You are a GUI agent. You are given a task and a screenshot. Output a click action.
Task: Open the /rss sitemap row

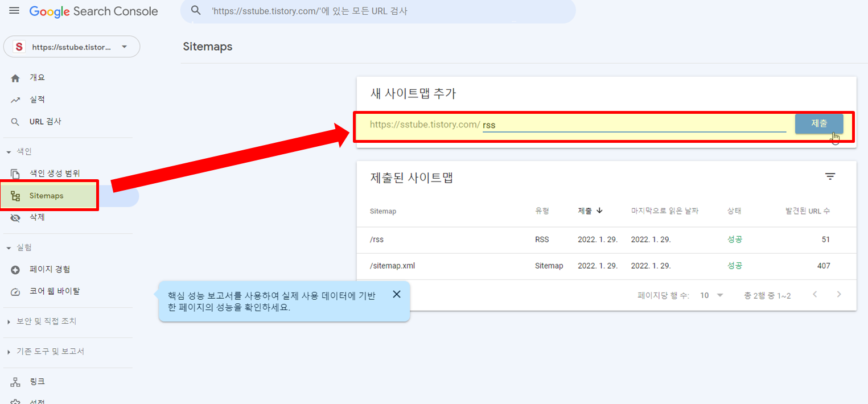[606, 240]
